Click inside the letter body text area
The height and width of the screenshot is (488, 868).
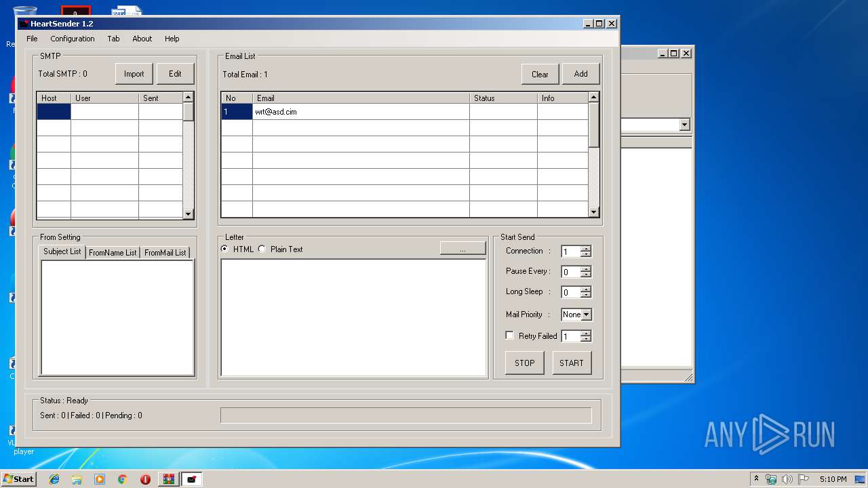point(353,317)
